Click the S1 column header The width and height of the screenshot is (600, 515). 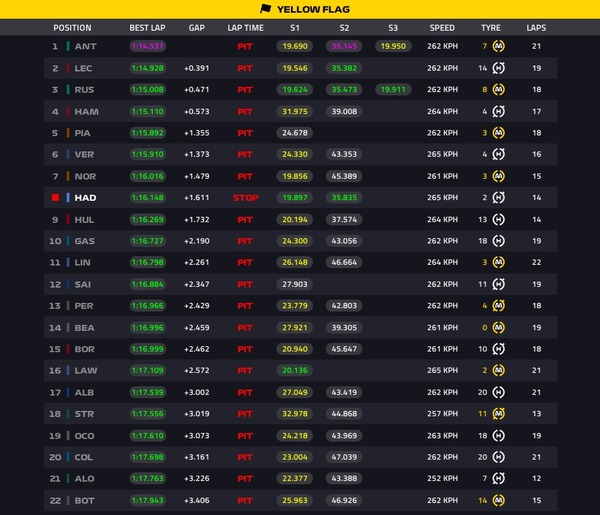click(x=295, y=28)
